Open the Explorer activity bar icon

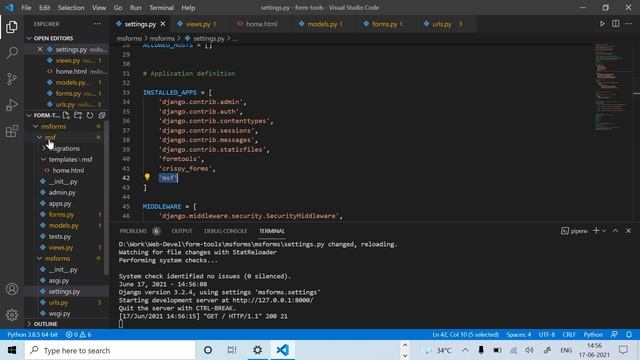12,27
